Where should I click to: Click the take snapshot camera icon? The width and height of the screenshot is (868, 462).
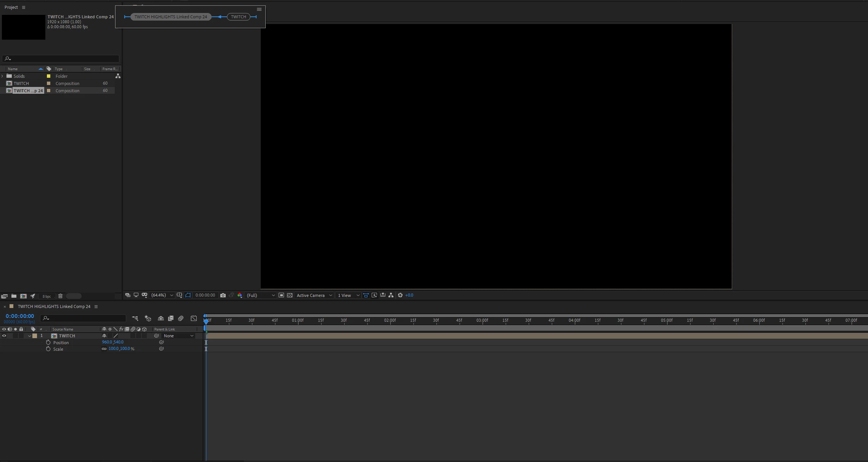point(223,295)
